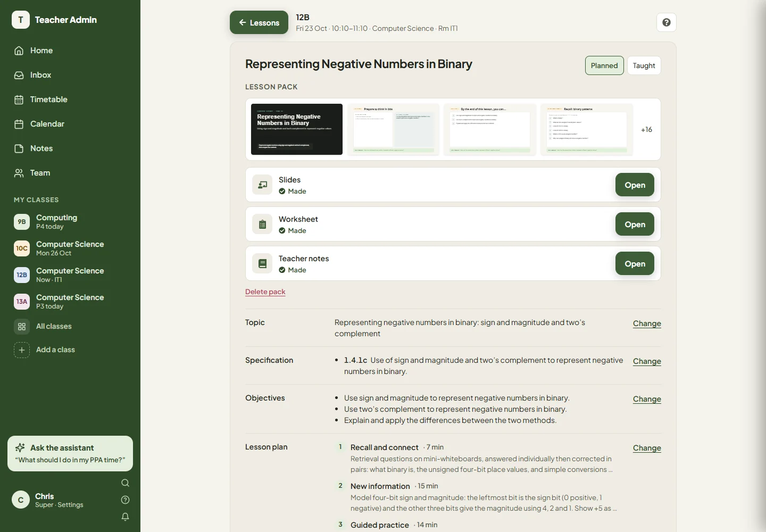Click Chris's profile avatar

pos(21,500)
